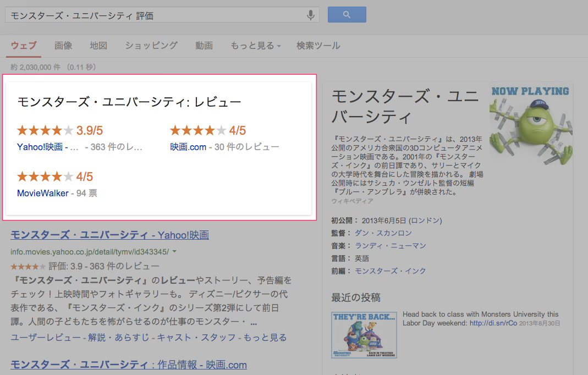Click the ウィキペディア source link
The width and height of the screenshot is (588, 375).
point(352,201)
